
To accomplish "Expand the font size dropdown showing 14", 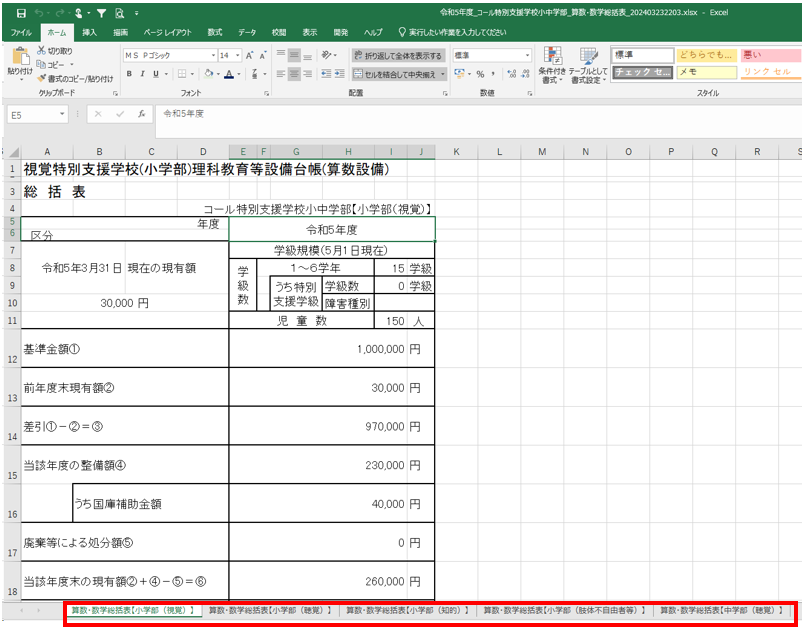I will pyautogui.click(x=237, y=56).
